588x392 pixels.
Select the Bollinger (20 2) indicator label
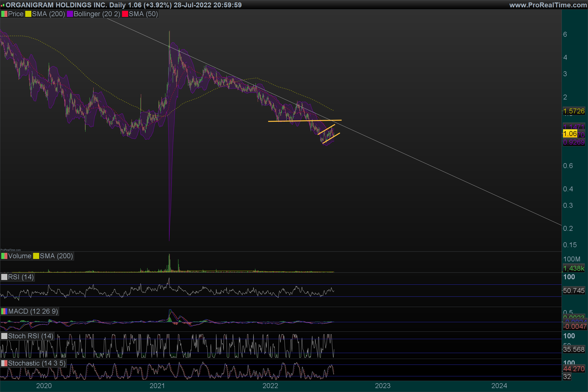[x=97, y=14]
